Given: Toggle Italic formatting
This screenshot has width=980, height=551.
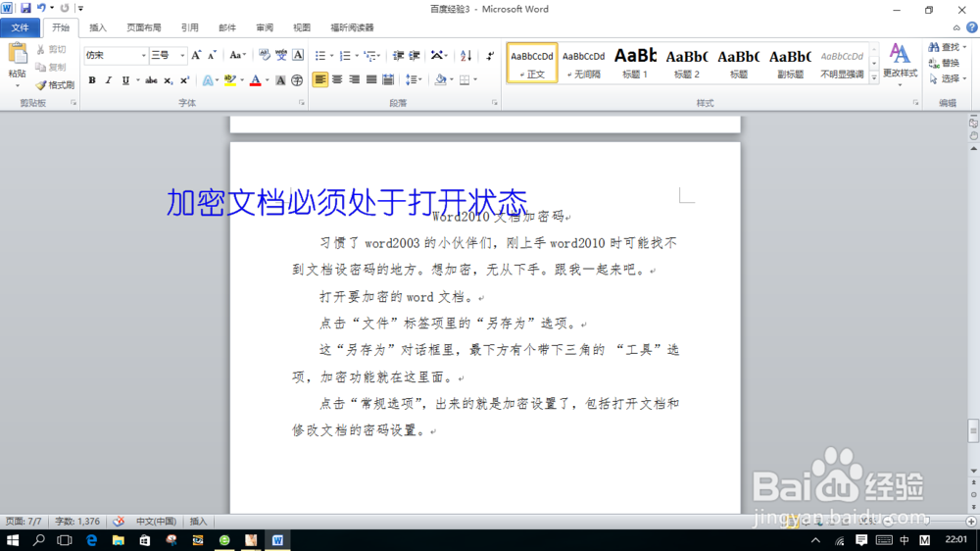Looking at the screenshot, I should [x=108, y=80].
